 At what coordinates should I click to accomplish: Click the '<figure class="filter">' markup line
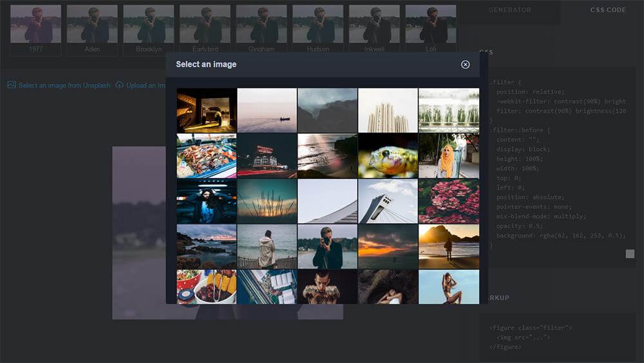coord(530,328)
